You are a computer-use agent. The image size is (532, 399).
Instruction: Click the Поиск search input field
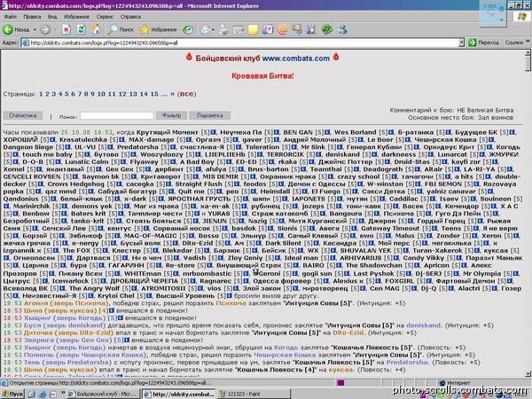pyautogui.click(x=116, y=116)
